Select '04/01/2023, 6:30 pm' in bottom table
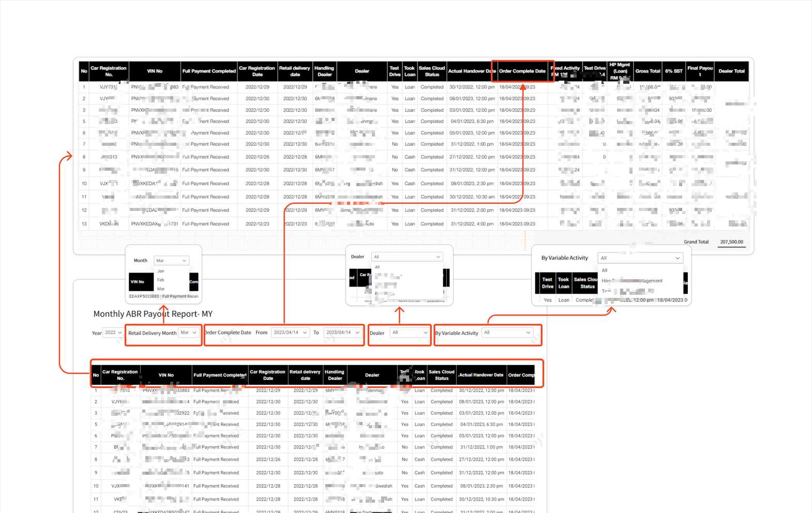The width and height of the screenshot is (812, 513). (481, 425)
